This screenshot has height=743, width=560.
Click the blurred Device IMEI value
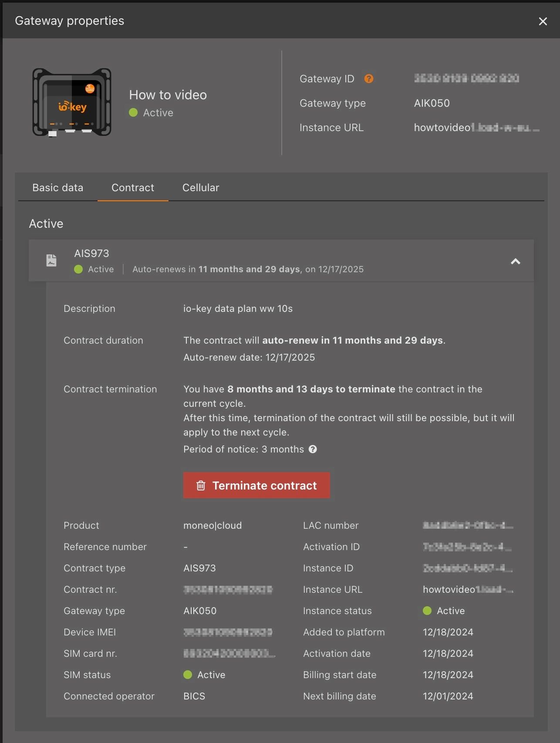(x=228, y=632)
